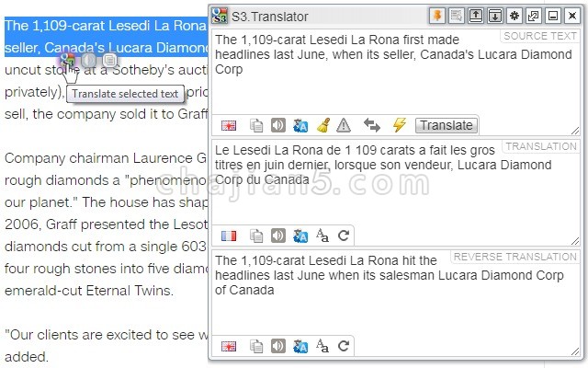Image resolution: width=588 pixels, height=368 pixels.
Task: Copy the French translation text
Action: pos(256,236)
